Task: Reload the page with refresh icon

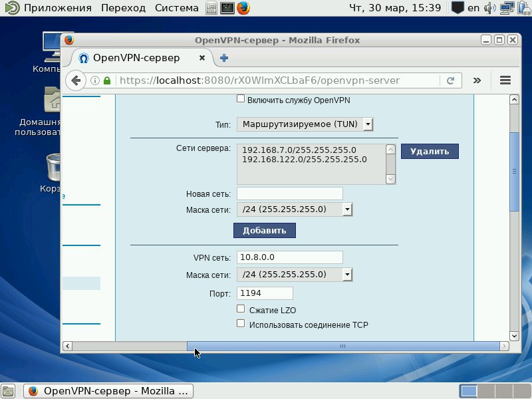Action: (x=450, y=80)
